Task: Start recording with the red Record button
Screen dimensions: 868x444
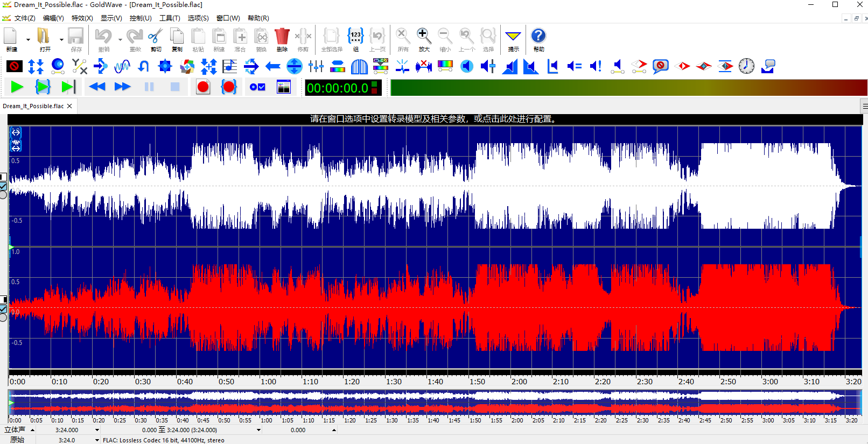Action: 203,87
